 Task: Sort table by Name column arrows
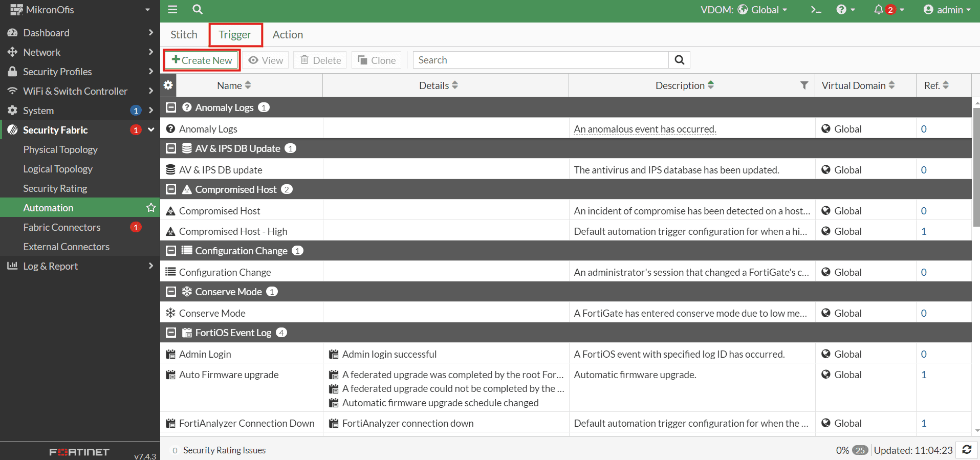click(248, 85)
